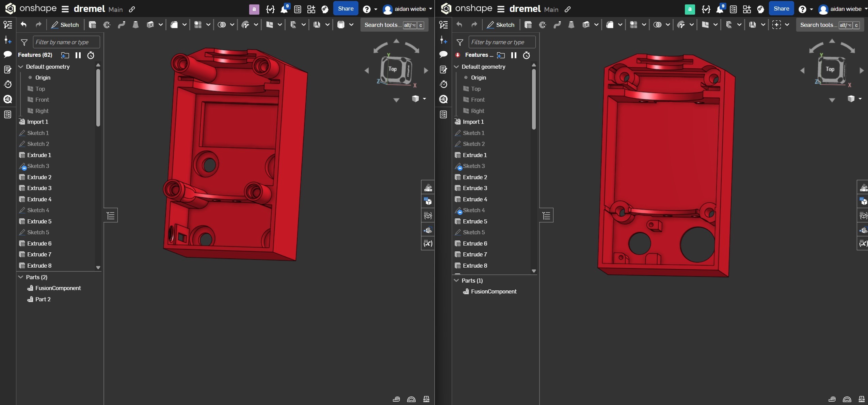
Task: Open Comments panel in left window sidebar
Action: [x=7, y=54]
